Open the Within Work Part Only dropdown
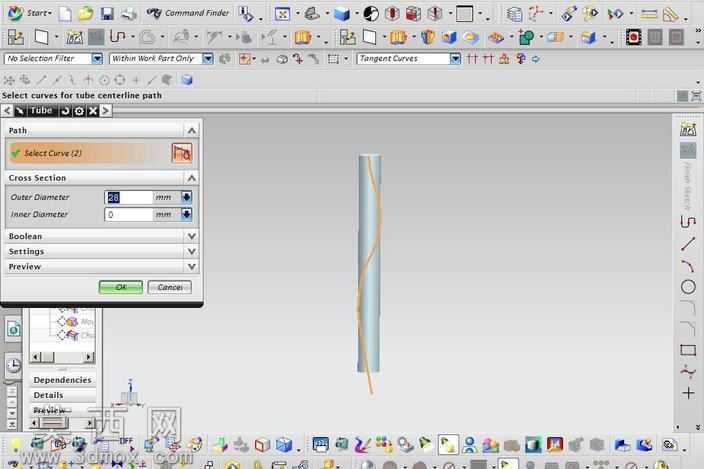 207,58
